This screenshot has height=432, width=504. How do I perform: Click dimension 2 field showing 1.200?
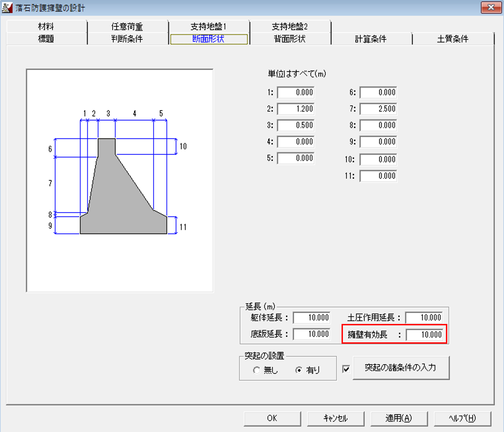(296, 109)
